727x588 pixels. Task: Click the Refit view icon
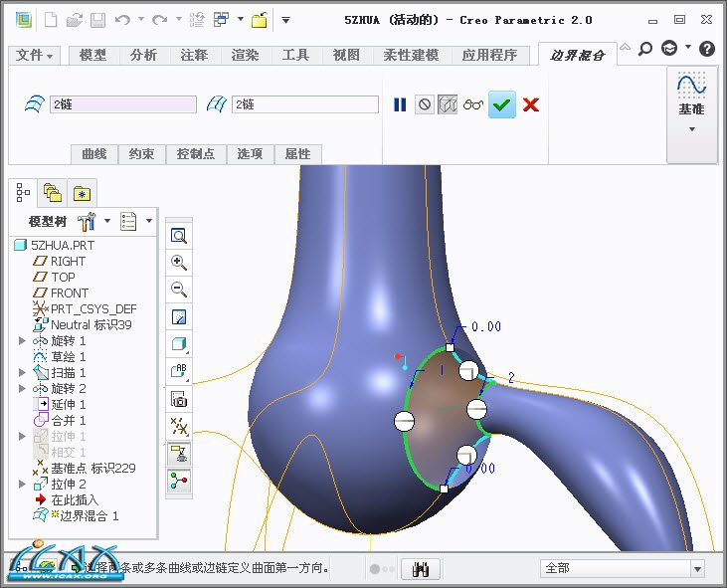tap(179, 236)
